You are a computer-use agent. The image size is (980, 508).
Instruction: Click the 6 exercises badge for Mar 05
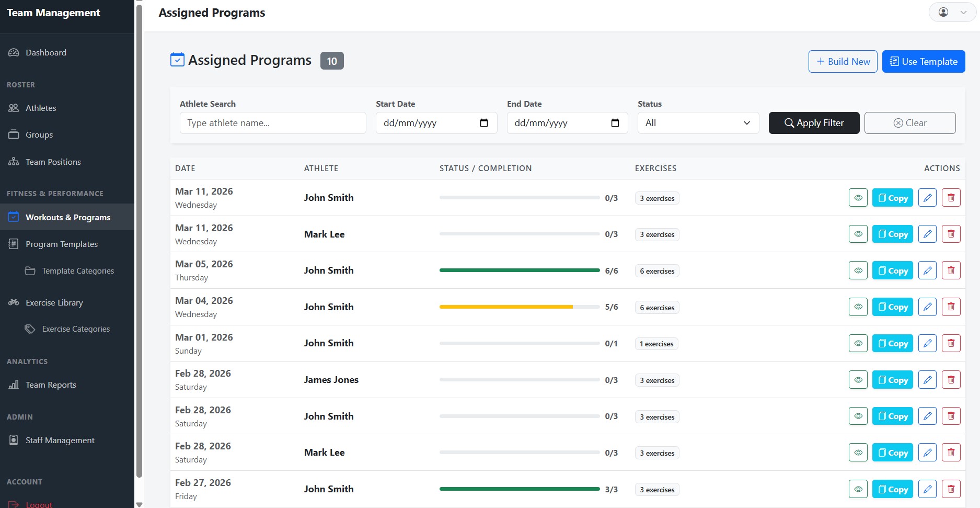tap(657, 271)
